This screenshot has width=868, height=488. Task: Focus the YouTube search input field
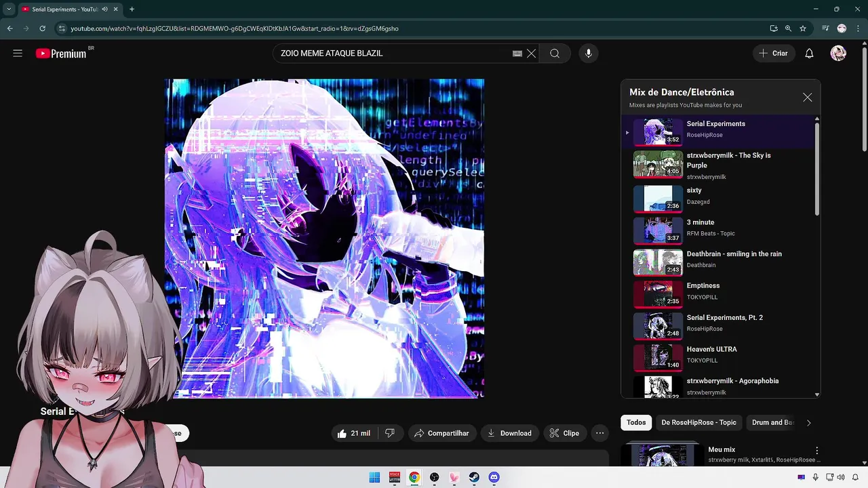pos(393,54)
